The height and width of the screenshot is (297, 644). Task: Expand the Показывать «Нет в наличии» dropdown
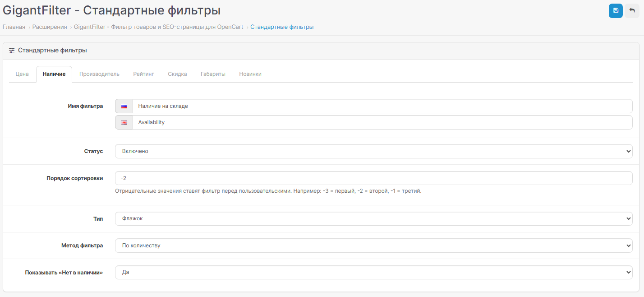click(x=374, y=273)
